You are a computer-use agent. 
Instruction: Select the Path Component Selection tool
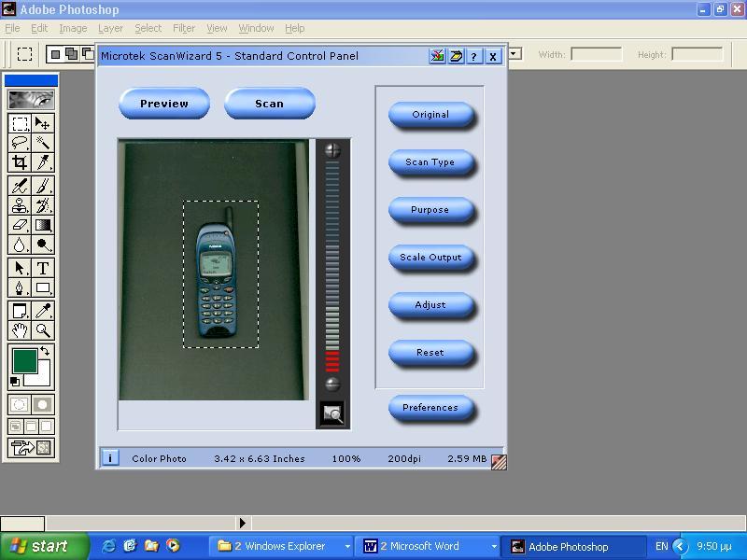[x=20, y=268]
